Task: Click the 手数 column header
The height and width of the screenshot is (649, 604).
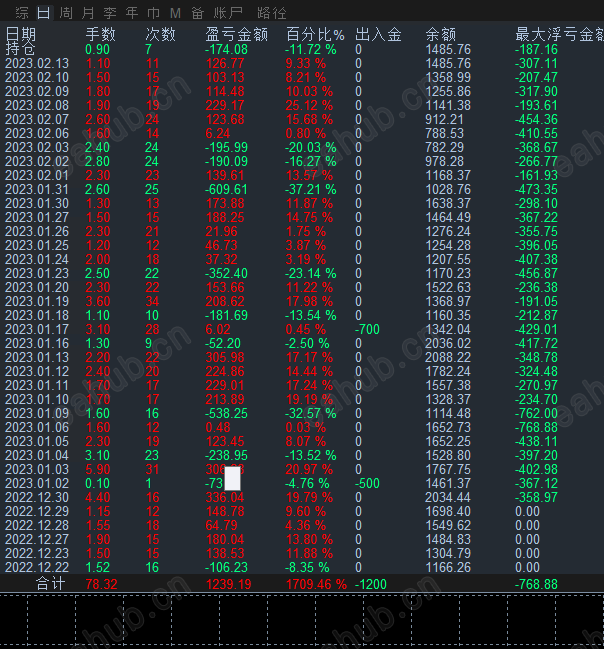Action: (101, 34)
